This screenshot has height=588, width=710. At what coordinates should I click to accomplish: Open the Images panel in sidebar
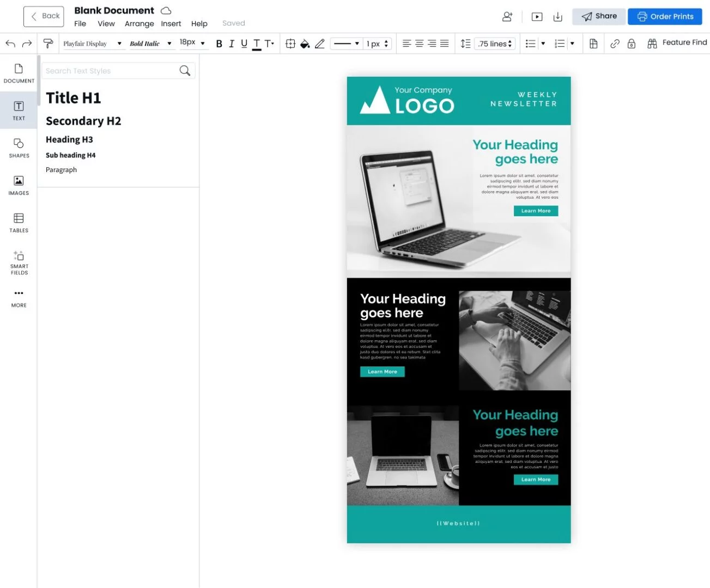tap(19, 185)
